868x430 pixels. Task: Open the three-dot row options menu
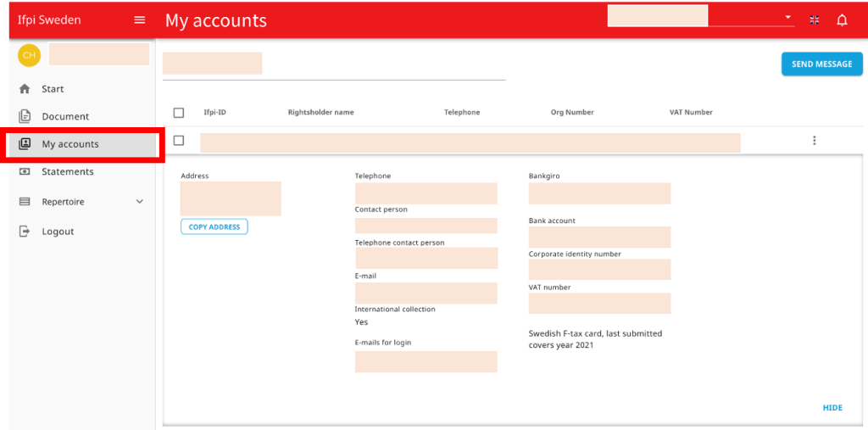pyautogui.click(x=814, y=141)
